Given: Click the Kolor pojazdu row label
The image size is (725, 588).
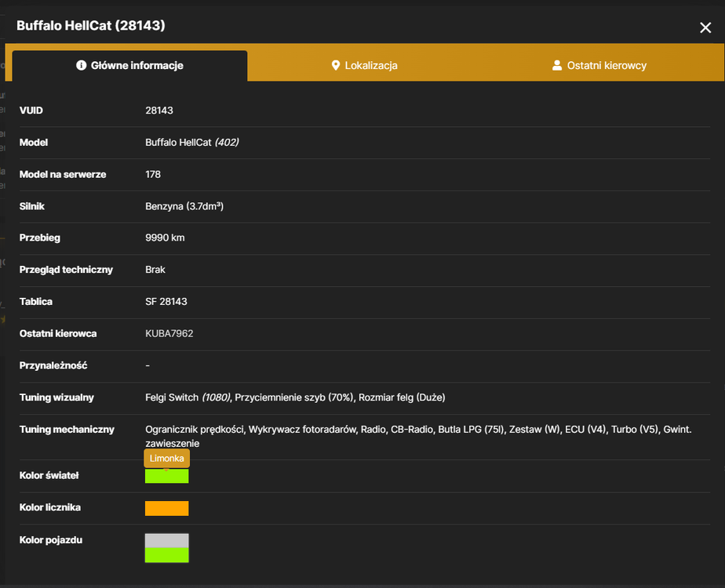Looking at the screenshot, I should click(51, 540).
